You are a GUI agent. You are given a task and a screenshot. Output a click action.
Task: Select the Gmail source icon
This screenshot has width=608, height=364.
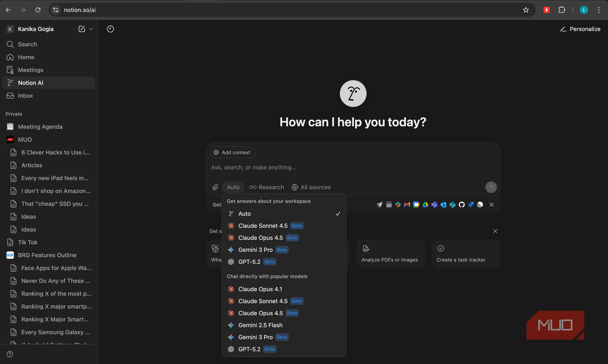[x=407, y=204]
